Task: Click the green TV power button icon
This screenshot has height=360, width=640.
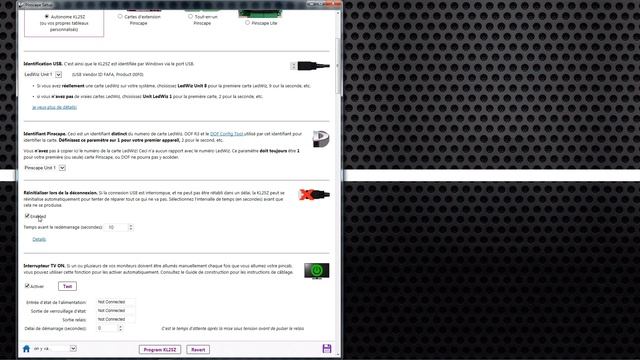Action: 317,270
